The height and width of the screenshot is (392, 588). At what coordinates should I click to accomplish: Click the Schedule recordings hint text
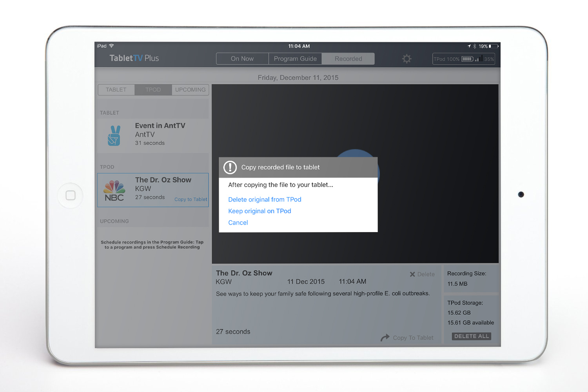click(152, 245)
